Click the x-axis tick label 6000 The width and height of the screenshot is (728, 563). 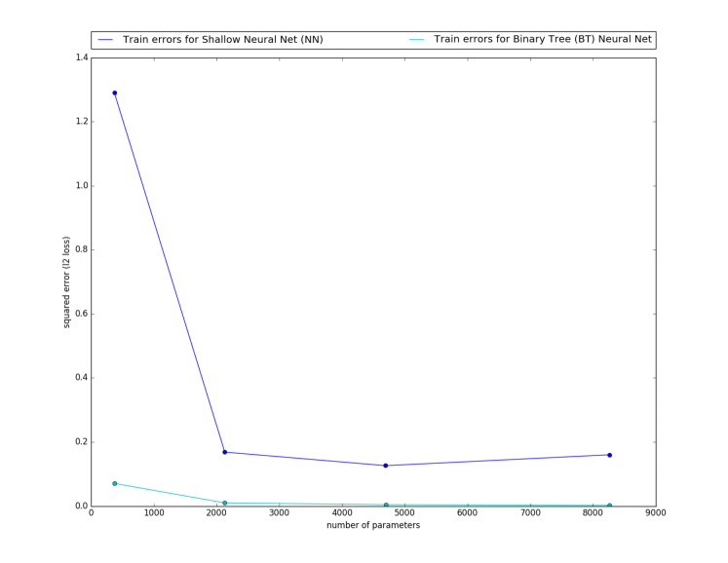[x=468, y=513]
